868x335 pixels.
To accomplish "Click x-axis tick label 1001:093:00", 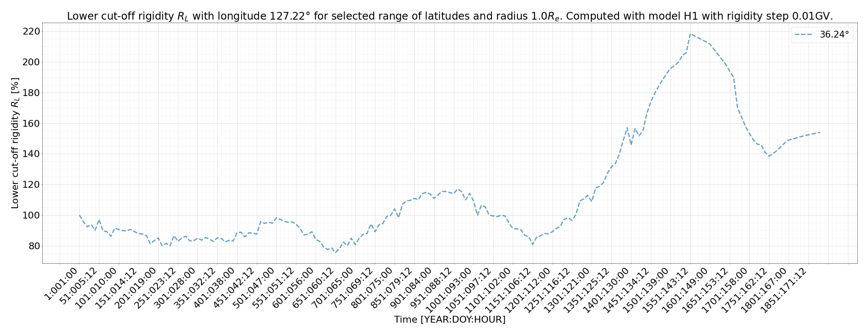I will [x=449, y=290].
